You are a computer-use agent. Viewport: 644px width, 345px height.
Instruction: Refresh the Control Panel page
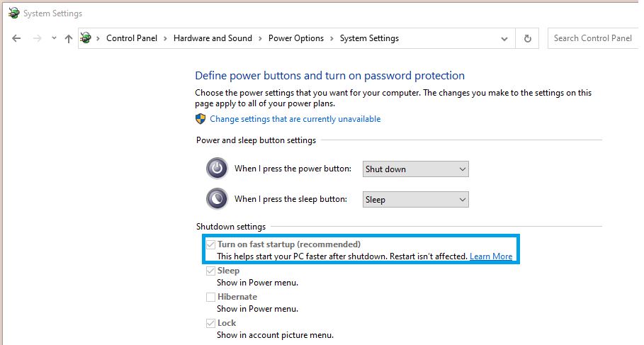pos(527,38)
